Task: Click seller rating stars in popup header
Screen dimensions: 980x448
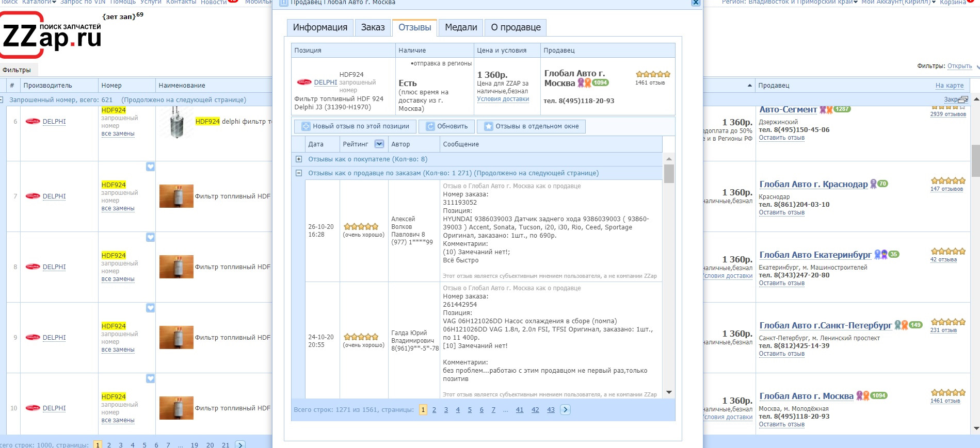Action: (653, 74)
